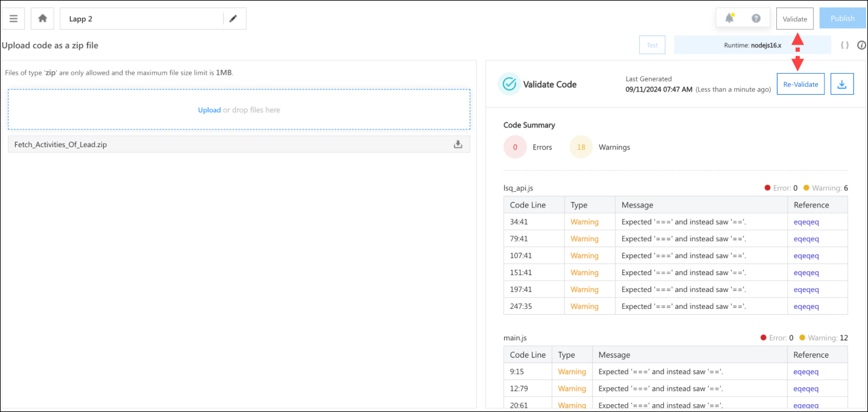This screenshot has width=868, height=412.
Task: Click the drop files upload area
Action: [239, 110]
